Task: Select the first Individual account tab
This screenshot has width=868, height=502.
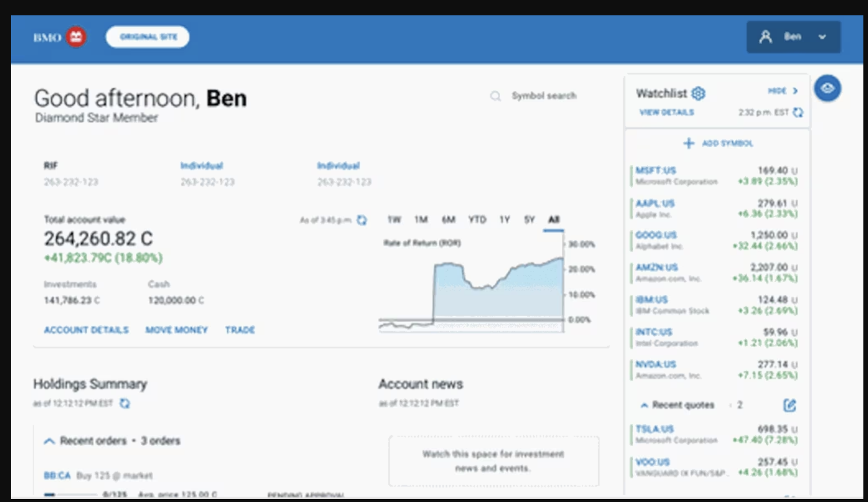Action: point(201,166)
